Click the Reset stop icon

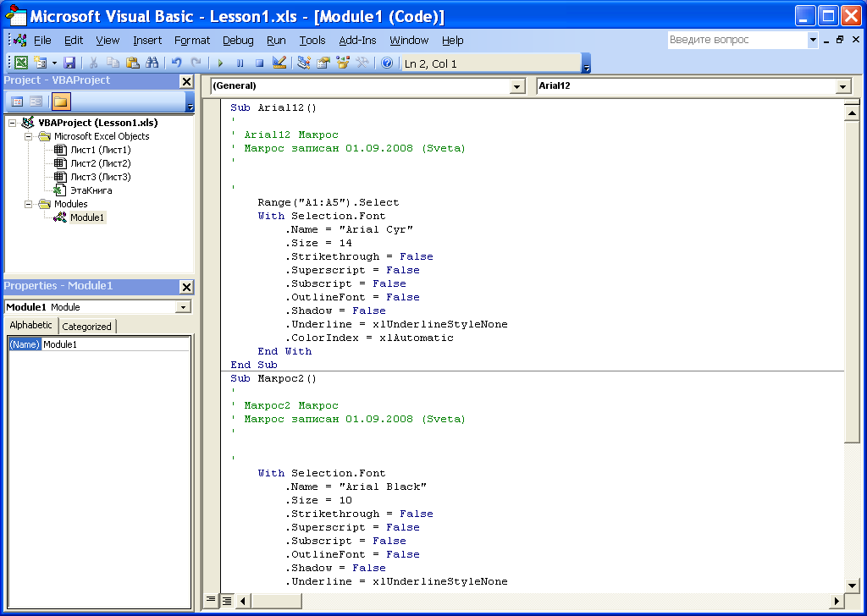point(259,63)
